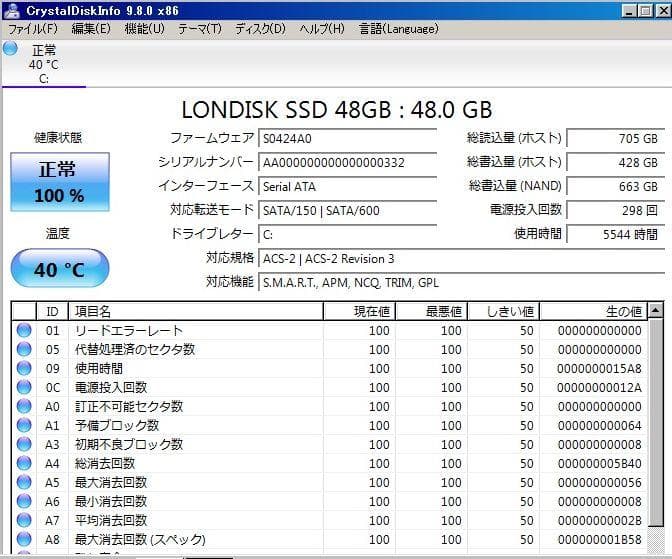Screen dimensions: 672x559
Task: Select the 総消去回数 attribute name
Action: (x=105, y=463)
